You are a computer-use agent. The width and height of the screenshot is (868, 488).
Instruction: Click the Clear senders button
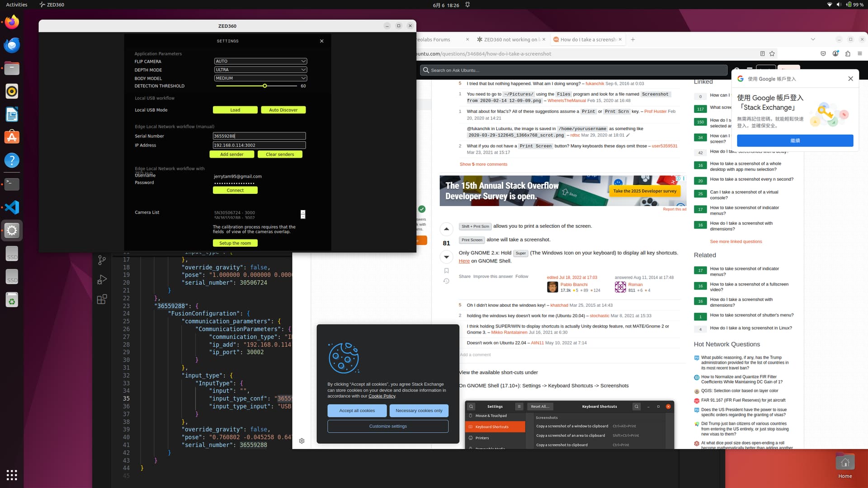coord(280,155)
